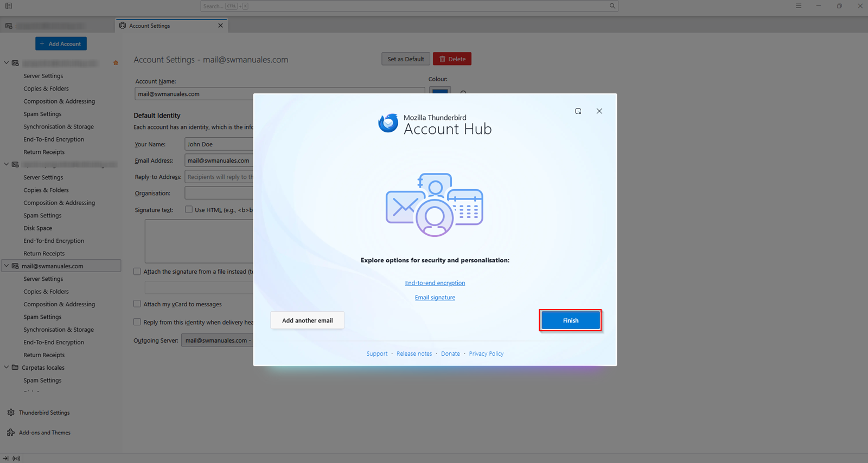
Task: Open the Disk Space tree item
Action: [38, 228]
